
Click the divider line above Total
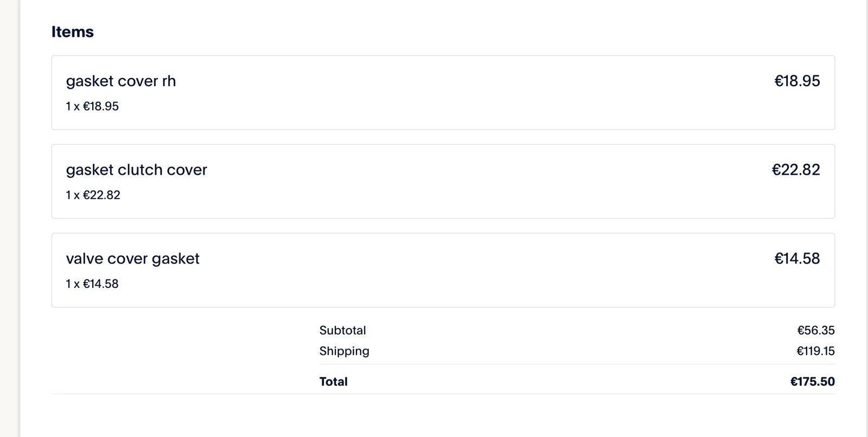577,364
